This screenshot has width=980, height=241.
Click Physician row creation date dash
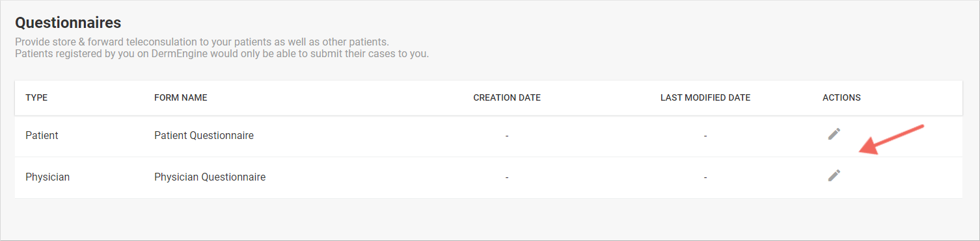[x=507, y=177]
